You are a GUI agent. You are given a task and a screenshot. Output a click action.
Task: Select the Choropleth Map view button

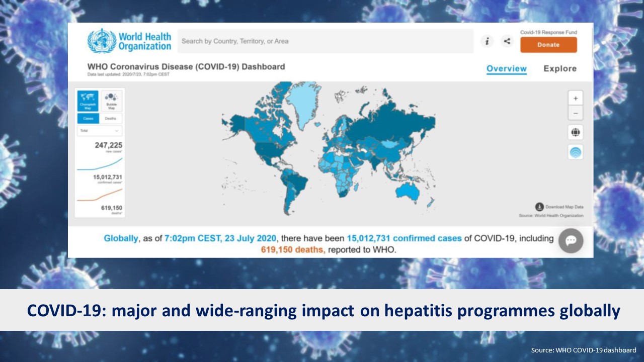point(88,101)
